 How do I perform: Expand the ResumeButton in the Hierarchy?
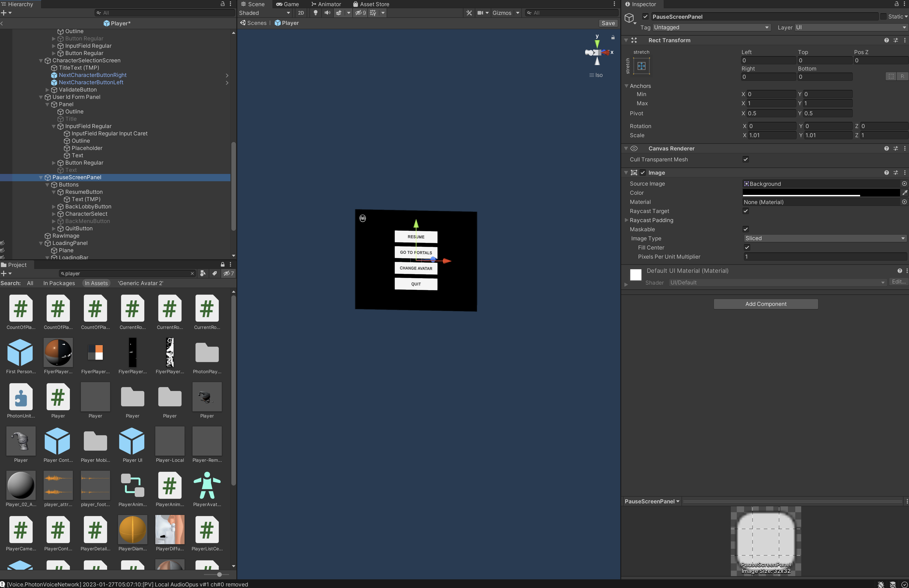tap(54, 192)
